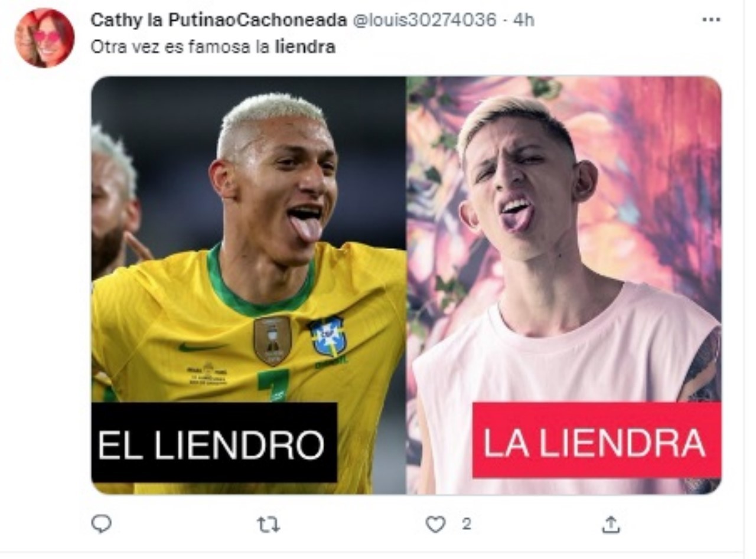Click the black EL LIENDRO caption label
The image size is (756, 559).
pos(214,442)
